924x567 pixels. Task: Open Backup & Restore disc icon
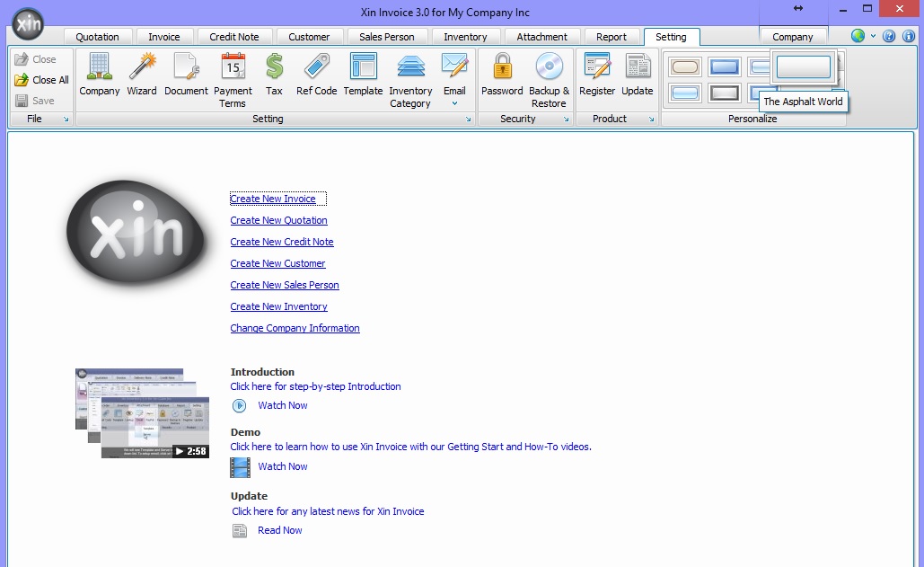tap(549, 80)
